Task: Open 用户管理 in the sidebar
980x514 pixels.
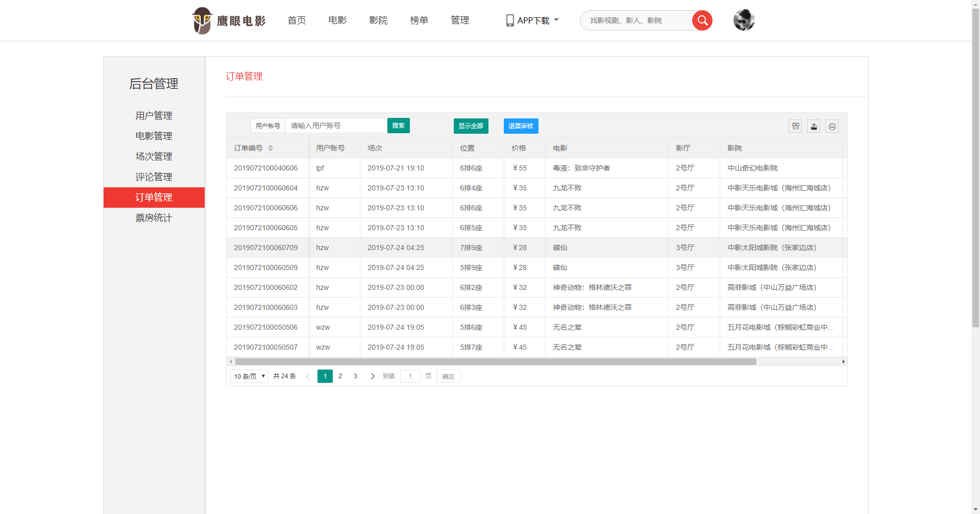Action: (x=154, y=116)
